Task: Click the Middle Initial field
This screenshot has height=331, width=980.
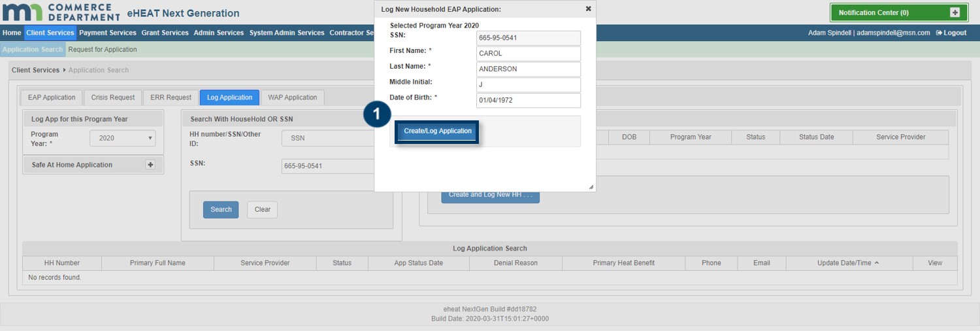Action: tap(529, 85)
